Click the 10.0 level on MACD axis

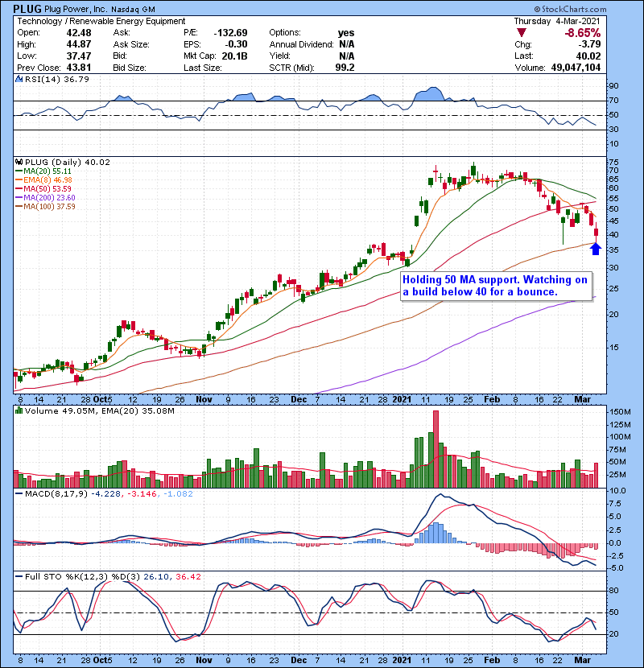pyautogui.click(x=617, y=491)
